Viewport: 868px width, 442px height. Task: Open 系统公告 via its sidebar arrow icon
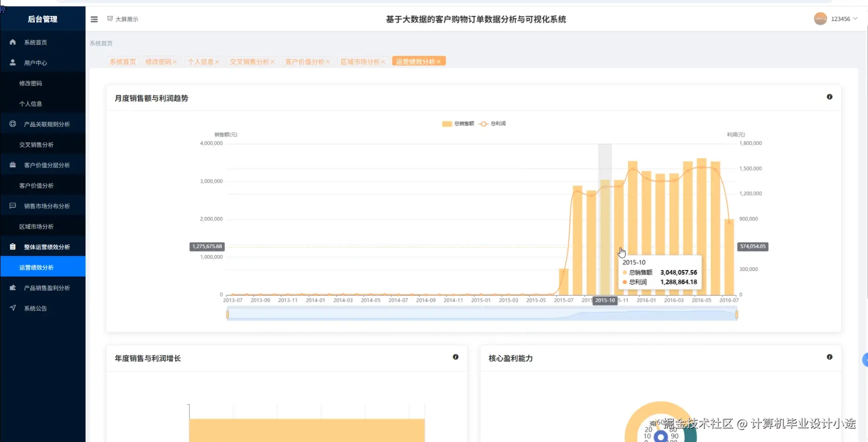[13, 308]
